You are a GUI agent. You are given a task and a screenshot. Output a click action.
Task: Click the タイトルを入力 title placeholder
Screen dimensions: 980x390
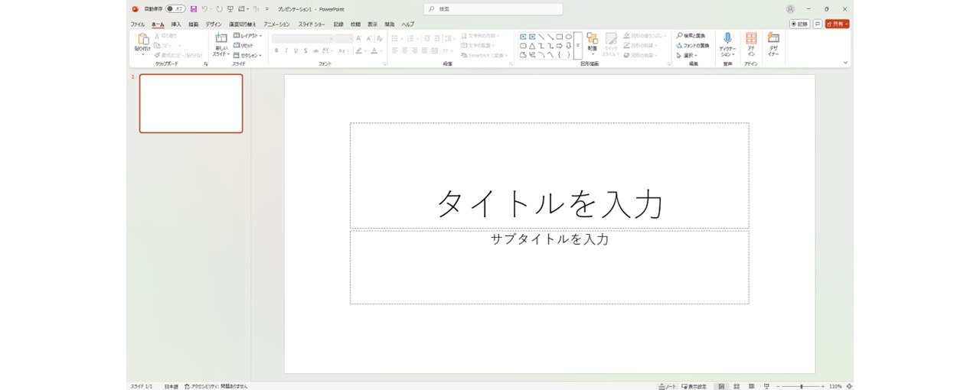pyautogui.click(x=550, y=176)
